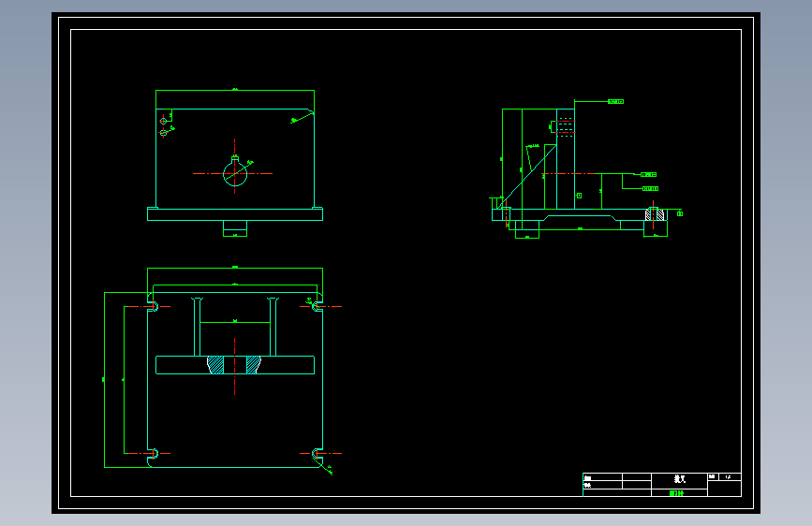This screenshot has height=526, width=812.
Task: Click the white hatched bushing in side view
Action: click(655, 214)
